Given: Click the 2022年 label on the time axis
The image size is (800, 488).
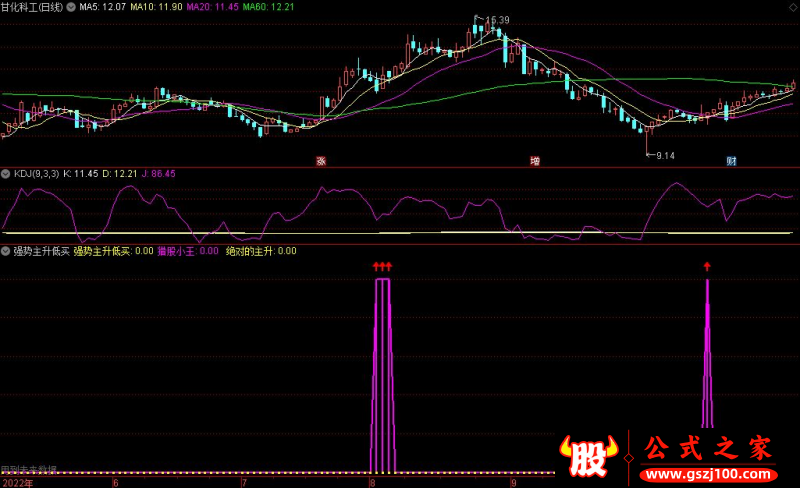Looking at the screenshot, I should 16,482.
